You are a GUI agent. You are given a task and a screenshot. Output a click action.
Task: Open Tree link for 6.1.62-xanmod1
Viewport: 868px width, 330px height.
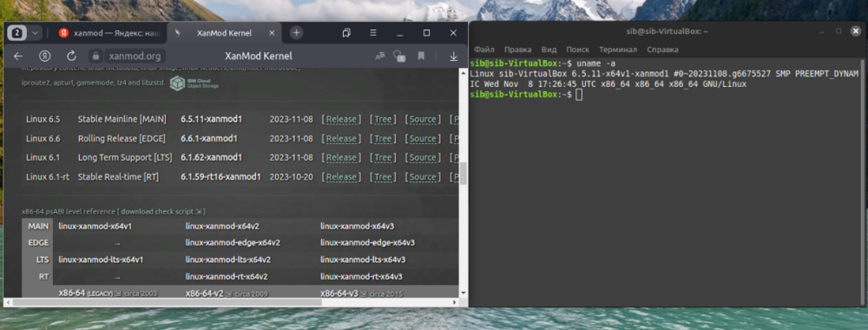[383, 157]
